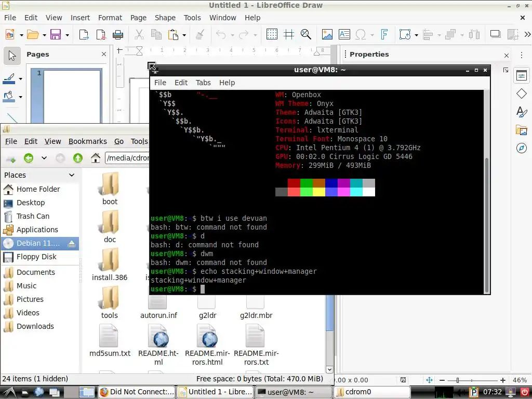Open the file manager Bookmarks menu
Viewport: 532px width, 399px height.
click(x=87, y=141)
